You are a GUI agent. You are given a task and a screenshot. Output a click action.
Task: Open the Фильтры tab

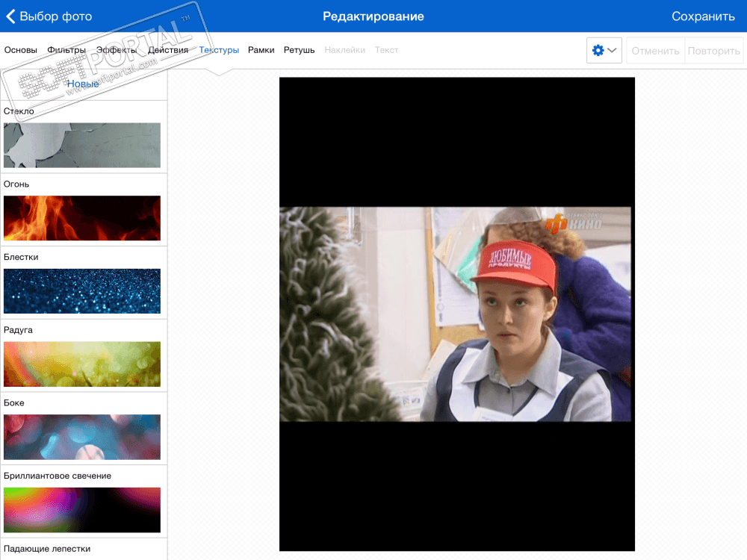(x=66, y=50)
